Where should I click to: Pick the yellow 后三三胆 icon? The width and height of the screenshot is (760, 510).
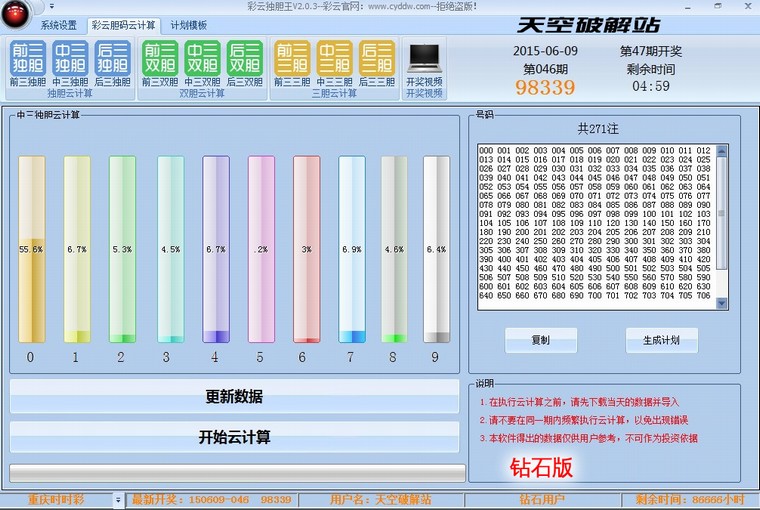pyautogui.click(x=377, y=58)
